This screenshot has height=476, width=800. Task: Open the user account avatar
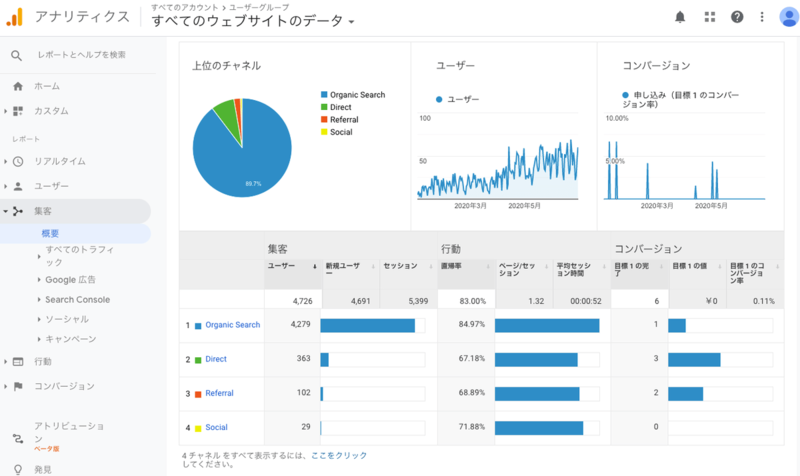click(789, 17)
